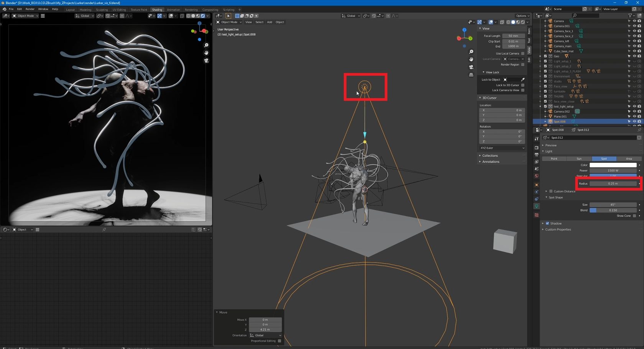Uncheck the Shadow checkbox
Screen dimensions: 644x349
pyautogui.click(x=547, y=223)
